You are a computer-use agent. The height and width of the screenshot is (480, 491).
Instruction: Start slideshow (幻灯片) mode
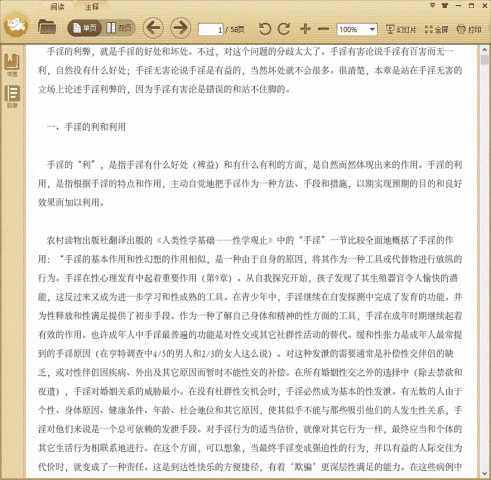pyautogui.click(x=401, y=29)
